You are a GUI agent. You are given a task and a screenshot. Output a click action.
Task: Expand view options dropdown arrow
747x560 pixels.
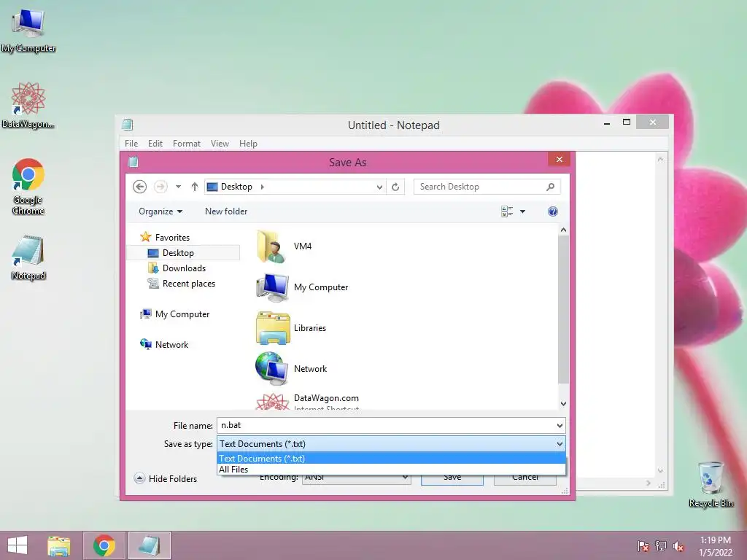pyautogui.click(x=522, y=211)
